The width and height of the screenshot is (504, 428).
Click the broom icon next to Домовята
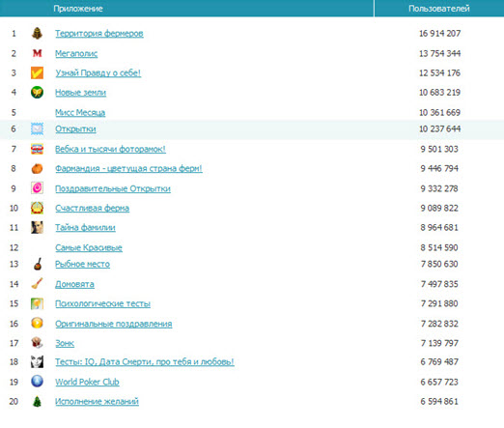click(37, 284)
